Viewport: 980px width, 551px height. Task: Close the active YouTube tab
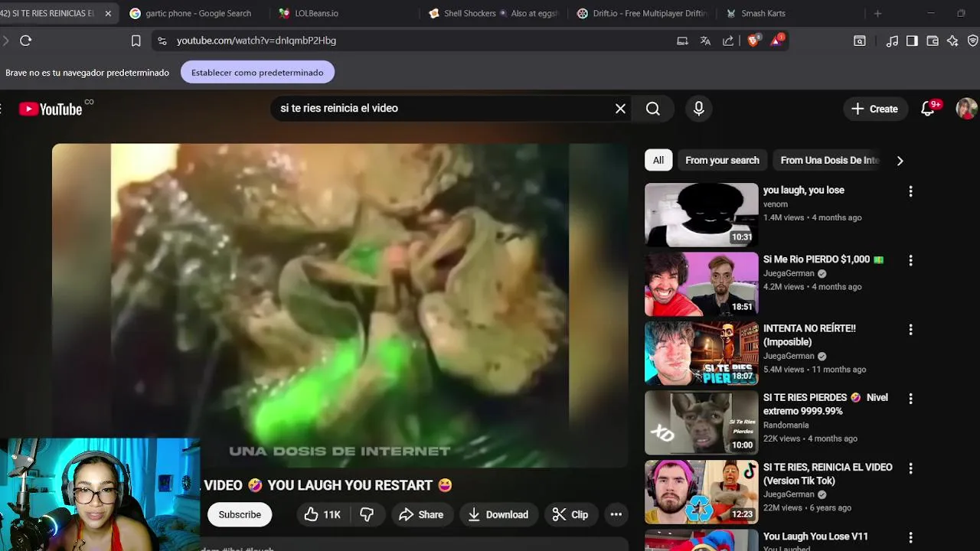[108, 13]
